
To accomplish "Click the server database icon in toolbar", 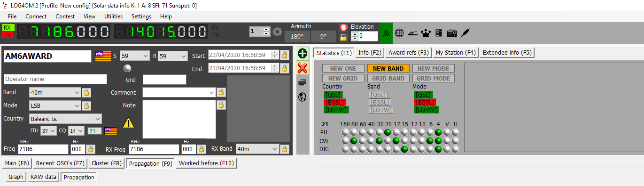I will (x=439, y=33).
